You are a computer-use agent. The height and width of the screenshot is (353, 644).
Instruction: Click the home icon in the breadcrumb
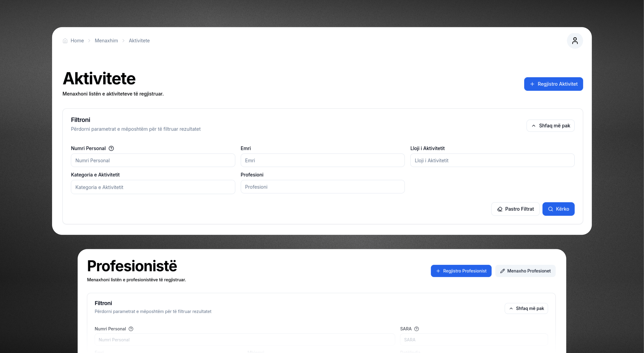(x=65, y=41)
